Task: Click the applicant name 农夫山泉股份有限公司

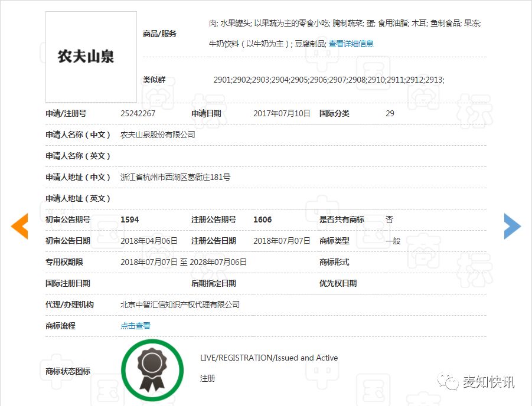Action: (x=158, y=135)
